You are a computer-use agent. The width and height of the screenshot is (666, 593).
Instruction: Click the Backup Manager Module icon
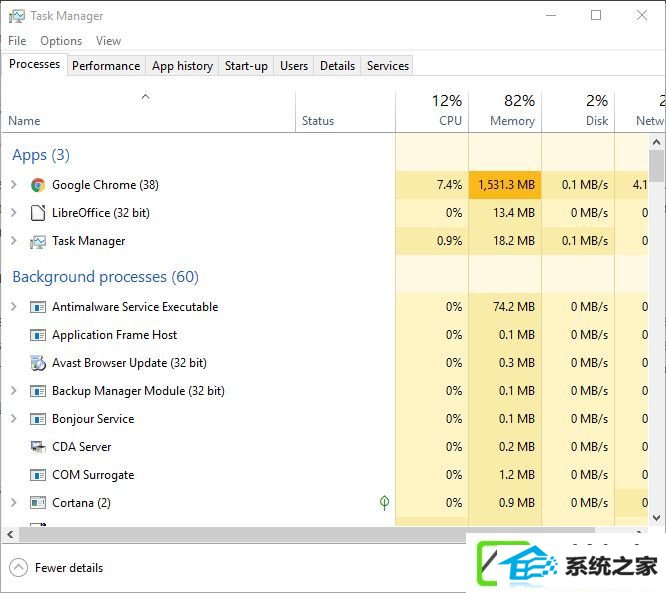click(x=38, y=391)
